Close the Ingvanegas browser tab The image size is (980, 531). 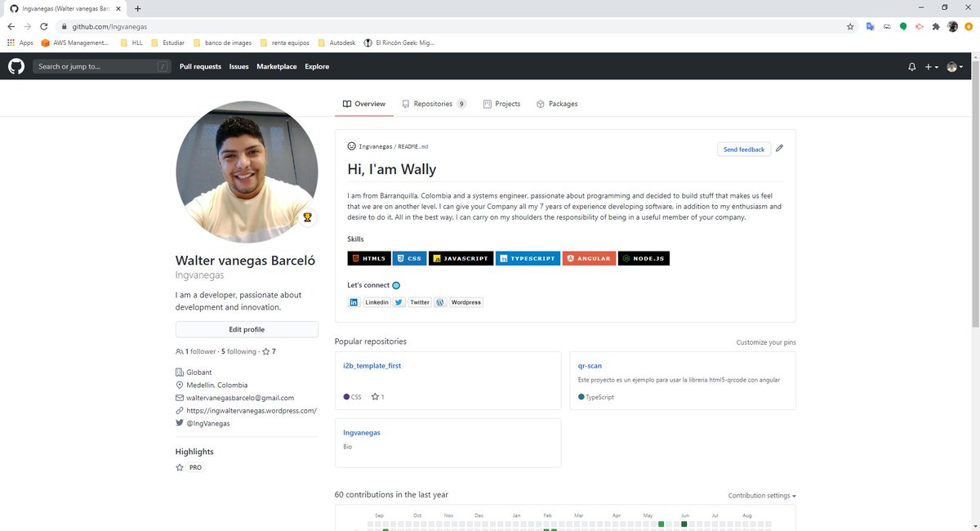[119, 8]
